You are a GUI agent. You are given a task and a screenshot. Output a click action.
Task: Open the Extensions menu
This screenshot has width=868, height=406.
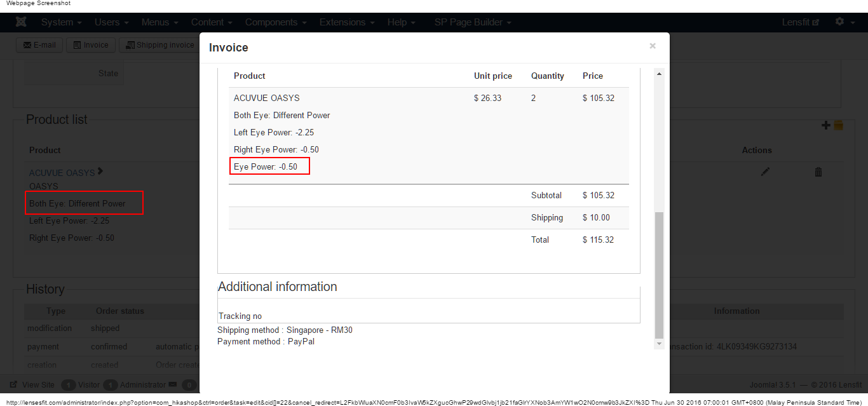coord(346,22)
